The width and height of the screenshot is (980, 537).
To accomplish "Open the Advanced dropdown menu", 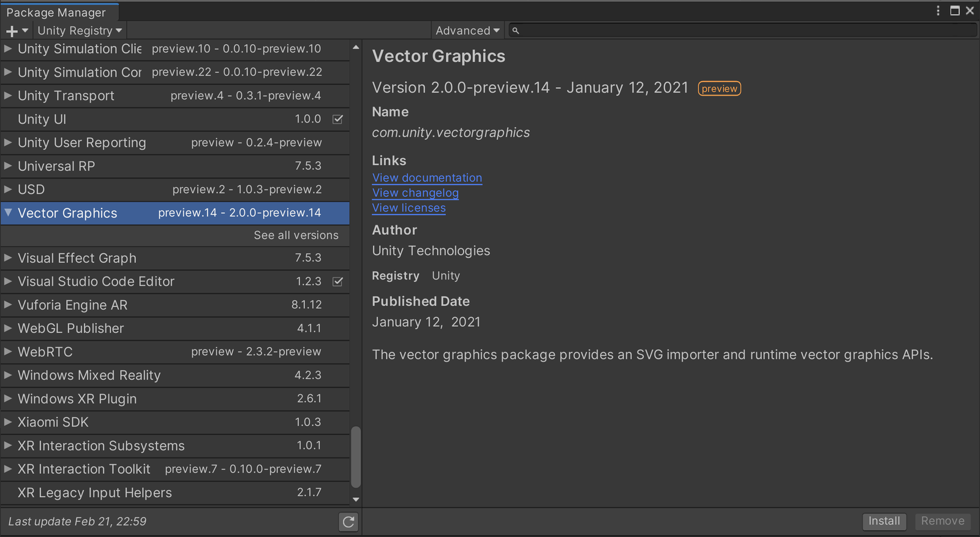I will 467,31.
